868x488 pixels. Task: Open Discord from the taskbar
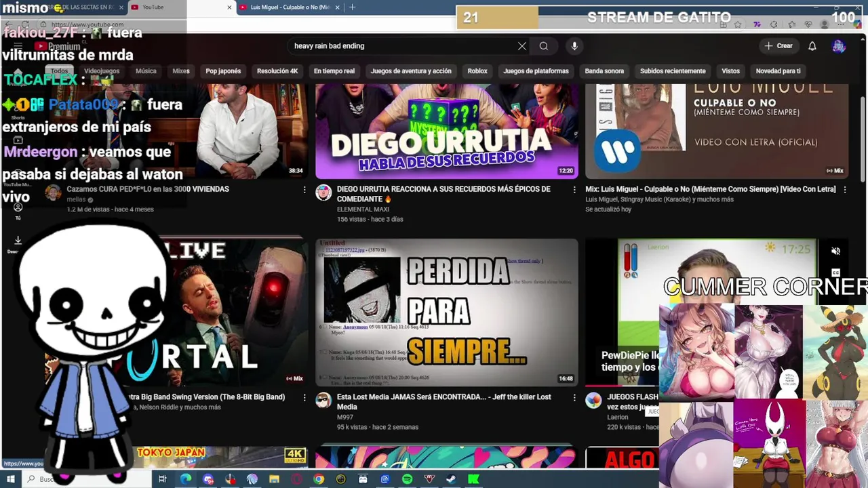208,479
